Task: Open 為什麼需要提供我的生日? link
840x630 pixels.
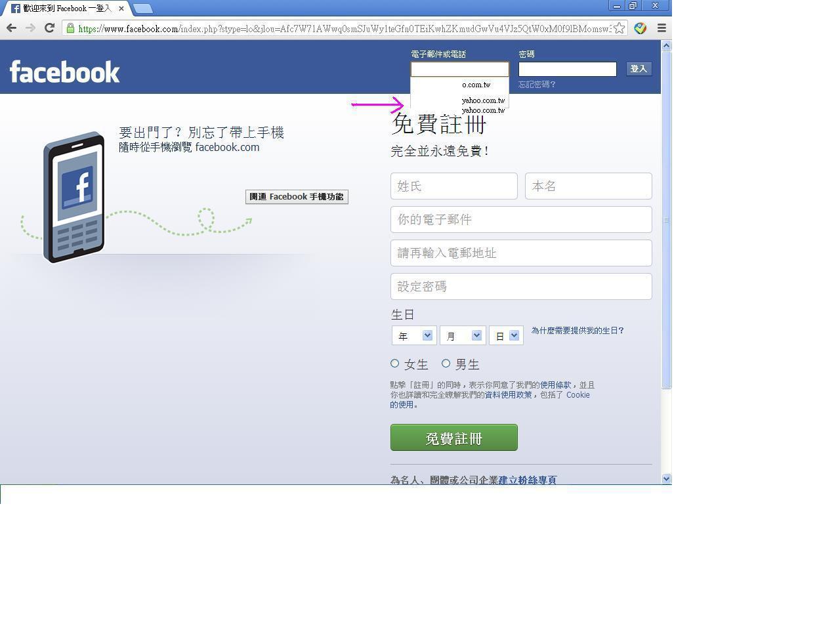Action: click(577, 331)
